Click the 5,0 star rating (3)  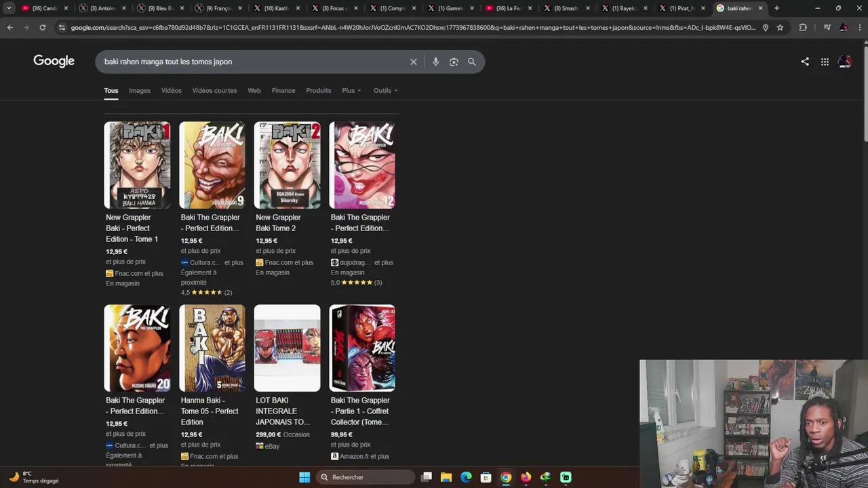[357, 283]
